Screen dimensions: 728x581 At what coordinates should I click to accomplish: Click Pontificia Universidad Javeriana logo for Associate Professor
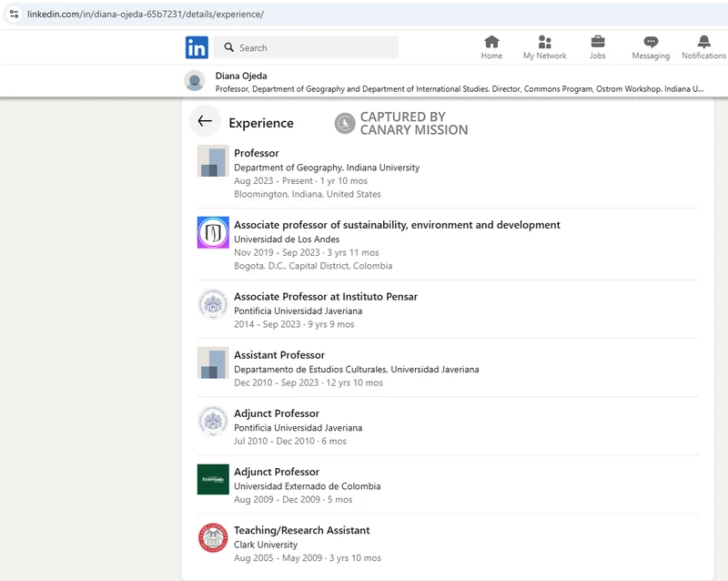(213, 304)
